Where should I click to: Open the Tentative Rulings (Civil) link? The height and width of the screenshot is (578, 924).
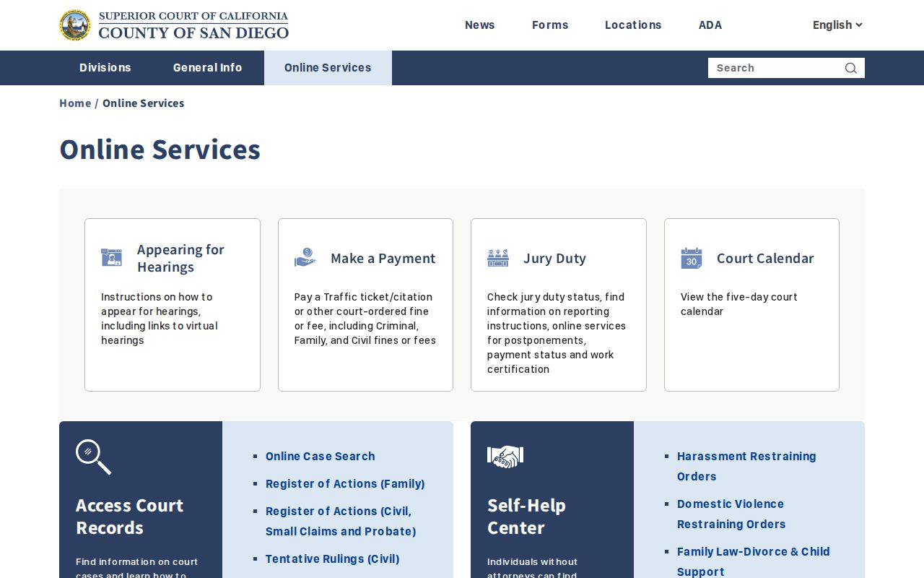coord(333,559)
